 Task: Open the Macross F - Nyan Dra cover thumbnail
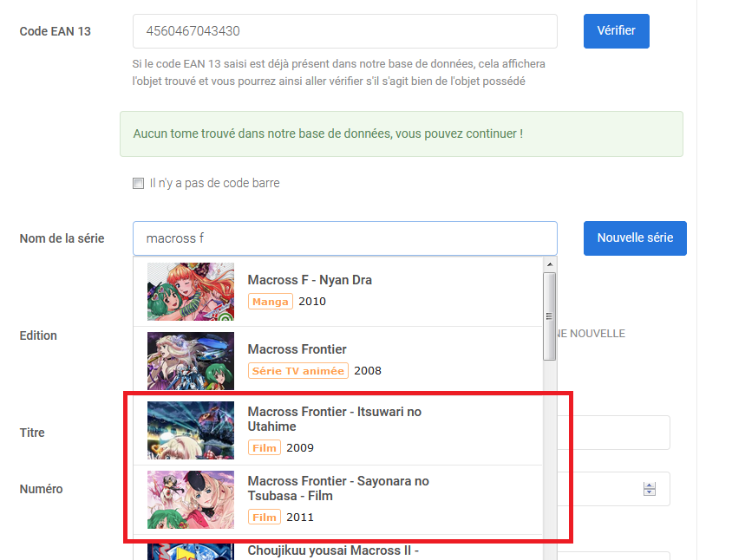(191, 291)
